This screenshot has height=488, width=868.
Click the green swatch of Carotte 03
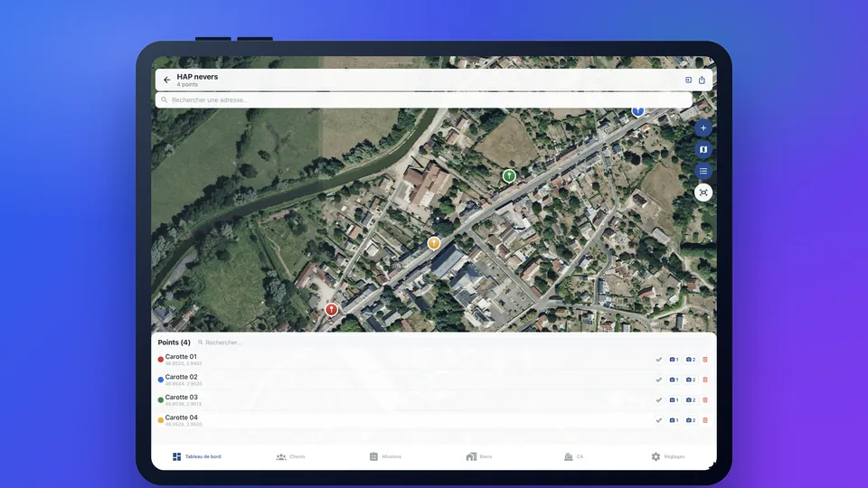tap(161, 400)
